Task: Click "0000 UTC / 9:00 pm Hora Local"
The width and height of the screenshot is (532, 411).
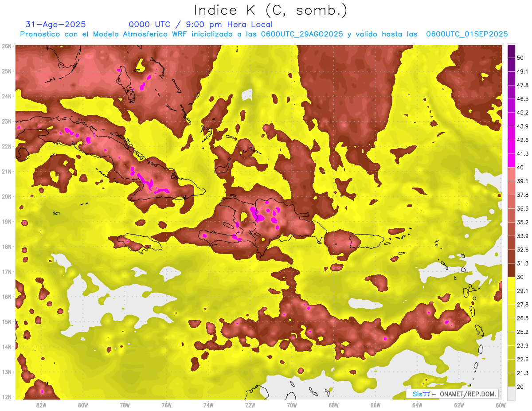Action: point(201,24)
